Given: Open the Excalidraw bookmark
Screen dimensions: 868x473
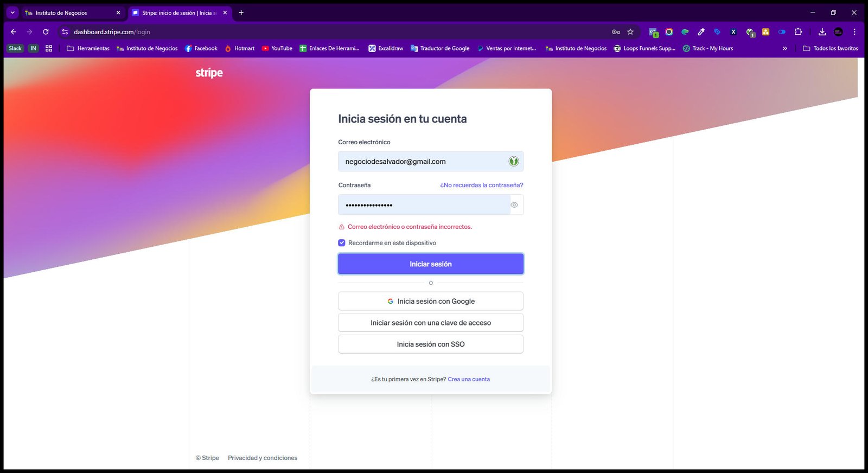Looking at the screenshot, I should [386, 48].
